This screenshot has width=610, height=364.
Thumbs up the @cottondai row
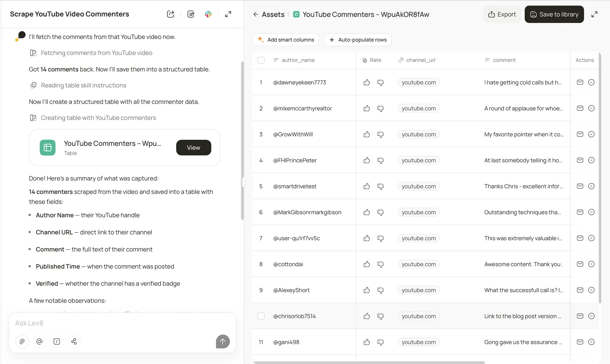pyautogui.click(x=367, y=264)
